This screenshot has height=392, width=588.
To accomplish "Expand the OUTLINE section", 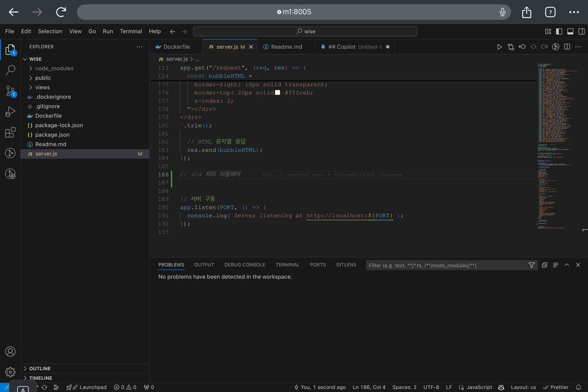I will tap(40, 368).
